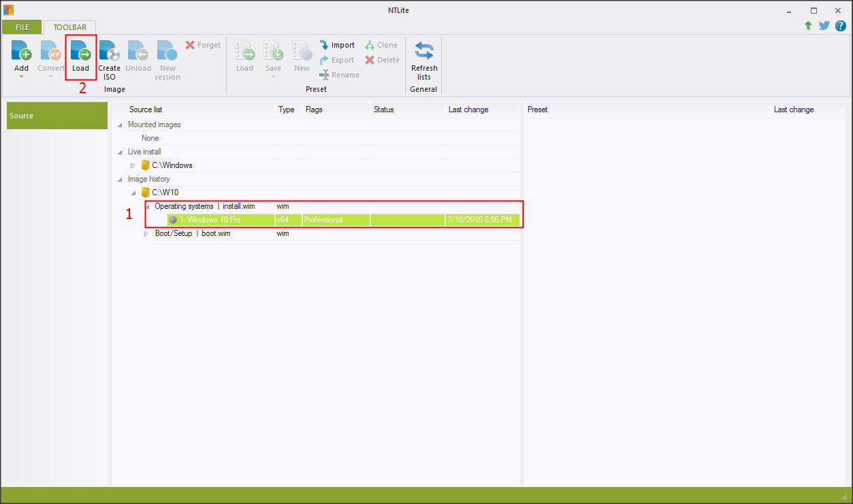Collapse the C:\W10 folder node
853x504 pixels.
pos(133,193)
